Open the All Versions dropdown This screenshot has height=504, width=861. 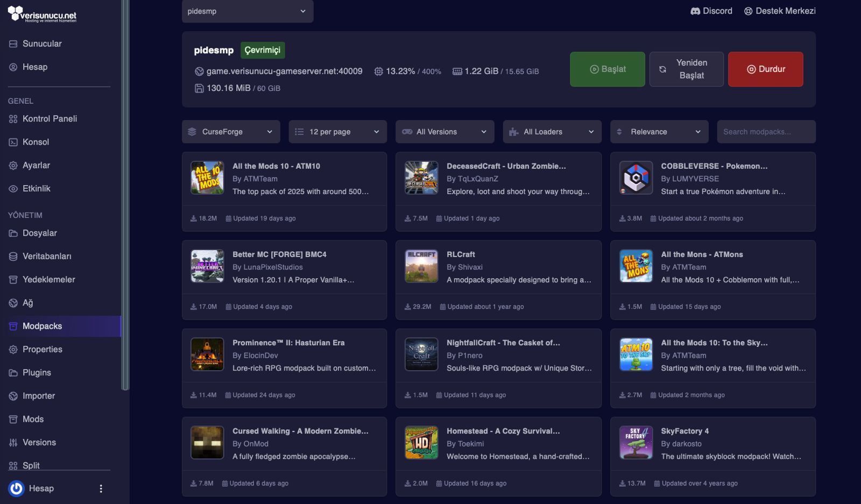click(x=445, y=132)
